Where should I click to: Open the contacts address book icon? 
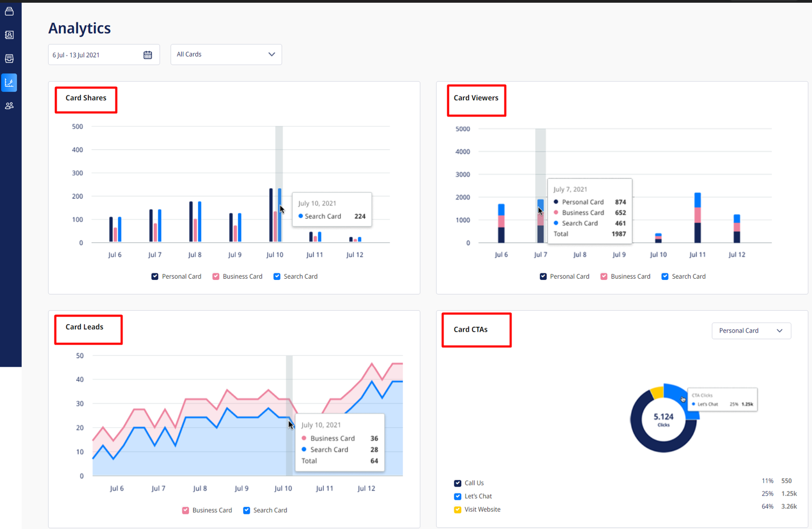[9, 35]
